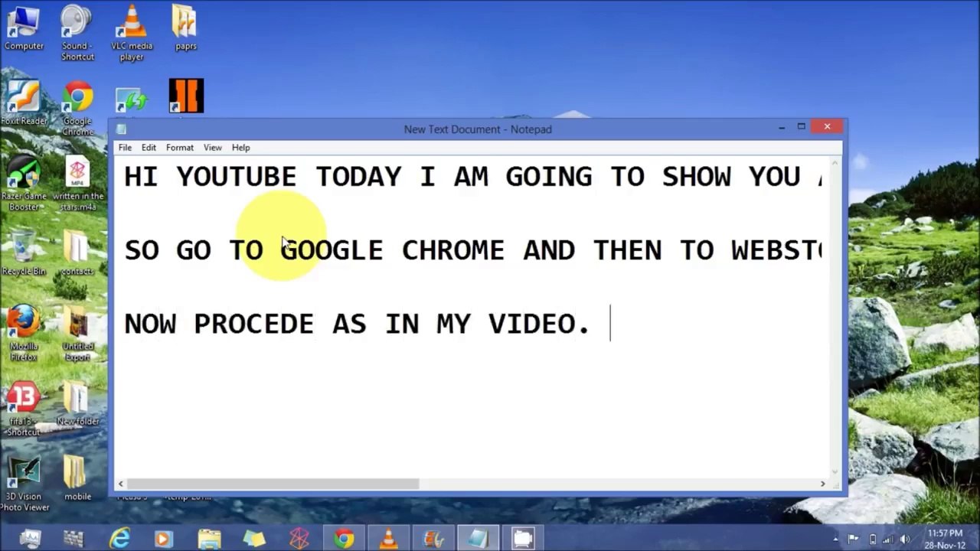The image size is (980, 551).
Task: Open the Edit menu in Notepad
Action: point(149,148)
